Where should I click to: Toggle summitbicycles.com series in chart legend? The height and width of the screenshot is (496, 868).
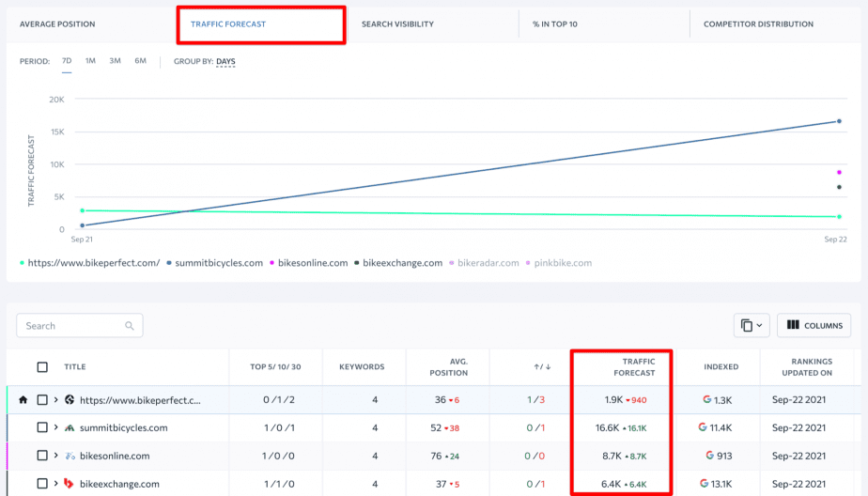[215, 263]
